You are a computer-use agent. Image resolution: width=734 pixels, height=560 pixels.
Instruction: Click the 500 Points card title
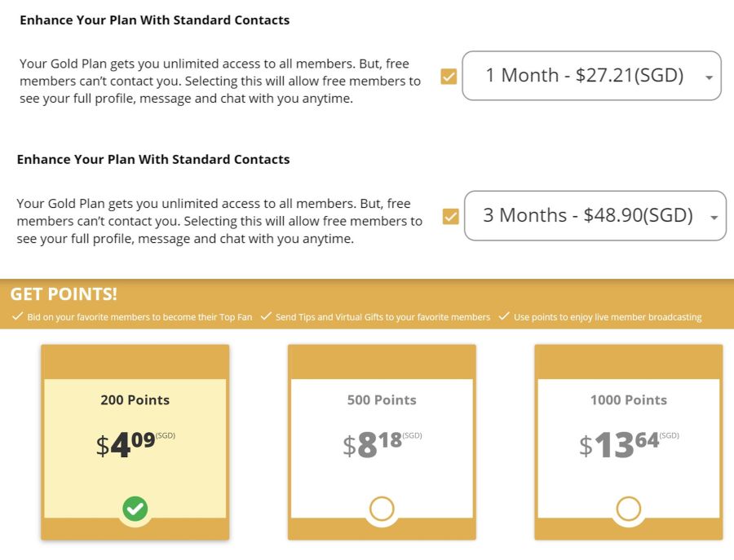(382, 400)
